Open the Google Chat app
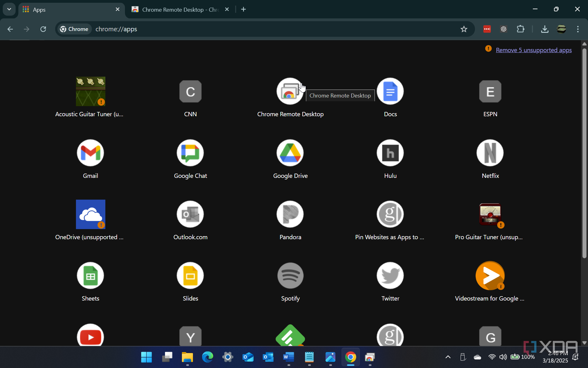Screen dimensions: 588x368 pos(190,153)
